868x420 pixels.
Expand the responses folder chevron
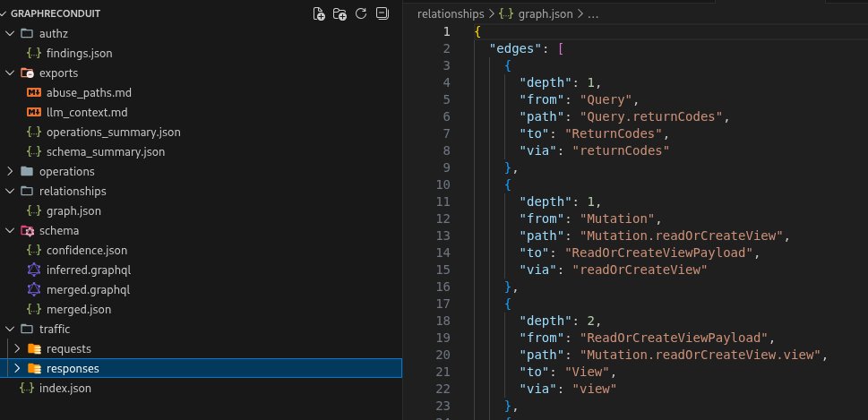17,369
